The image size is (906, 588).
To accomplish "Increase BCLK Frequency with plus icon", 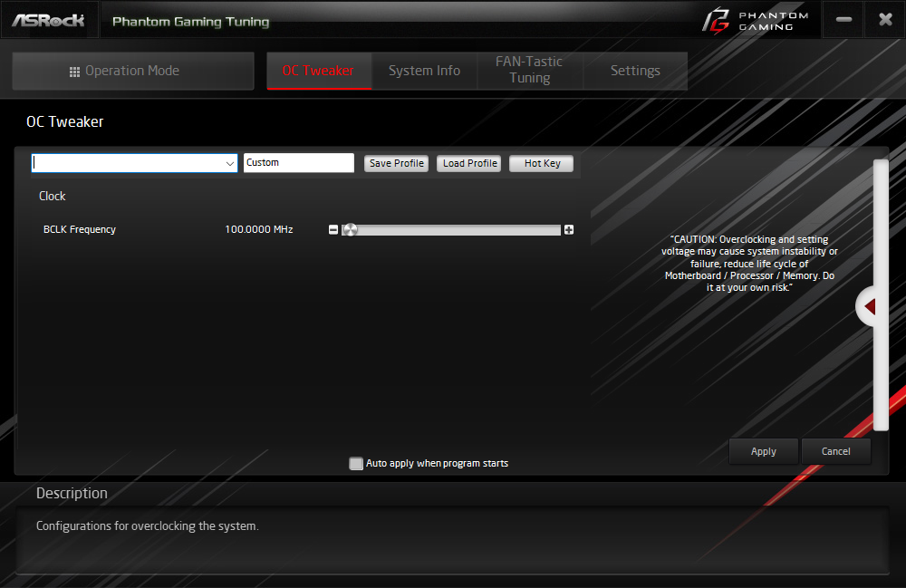I will pyautogui.click(x=569, y=230).
